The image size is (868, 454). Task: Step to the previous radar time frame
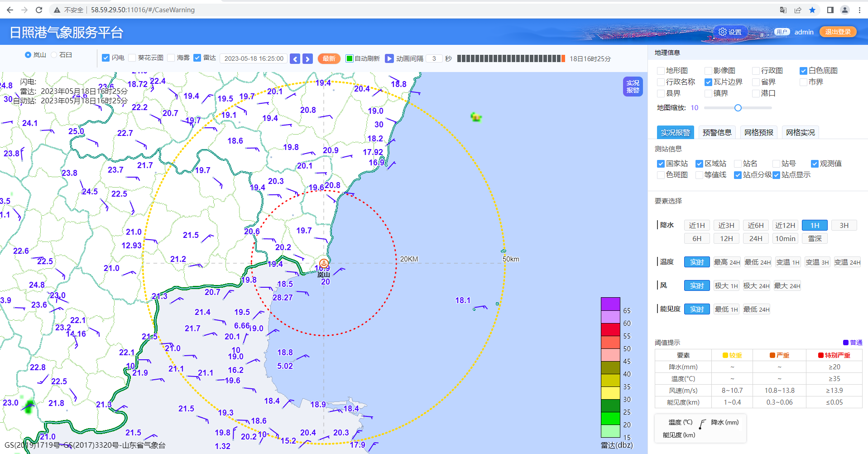point(295,59)
